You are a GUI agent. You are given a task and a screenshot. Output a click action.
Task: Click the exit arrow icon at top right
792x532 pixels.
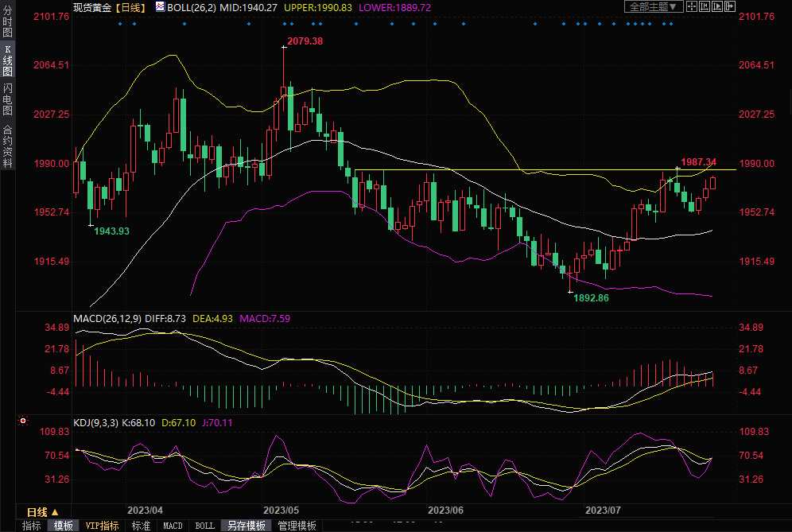pos(728,6)
